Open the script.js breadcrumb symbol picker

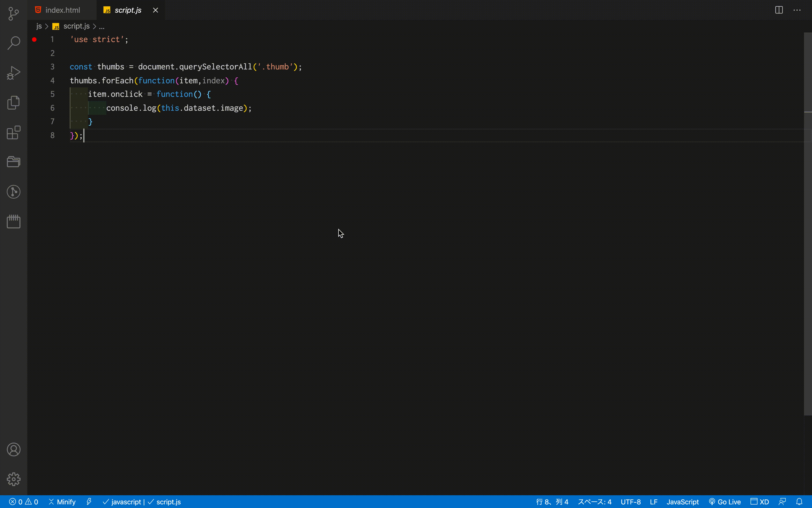click(76, 26)
